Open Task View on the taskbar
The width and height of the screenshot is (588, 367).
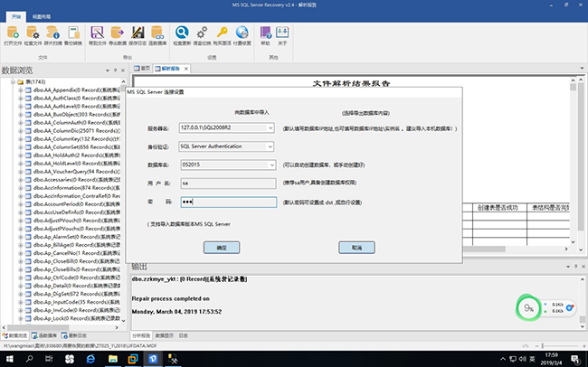pyautogui.click(x=49, y=359)
